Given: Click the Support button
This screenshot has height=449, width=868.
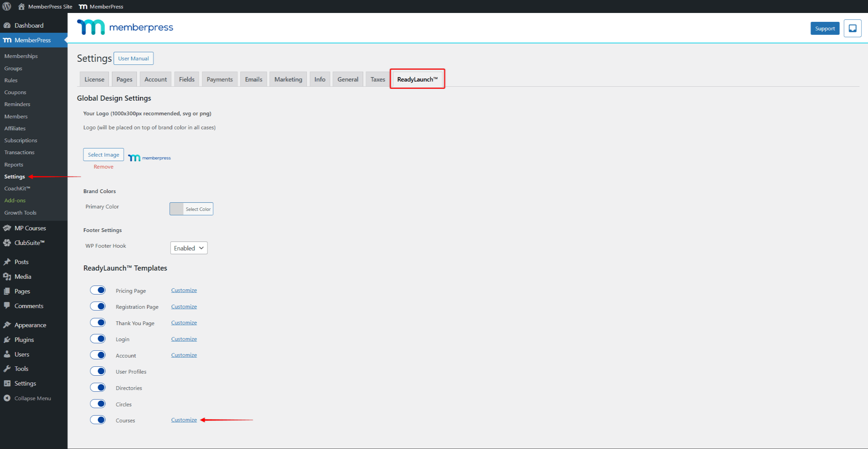Looking at the screenshot, I should (825, 28).
